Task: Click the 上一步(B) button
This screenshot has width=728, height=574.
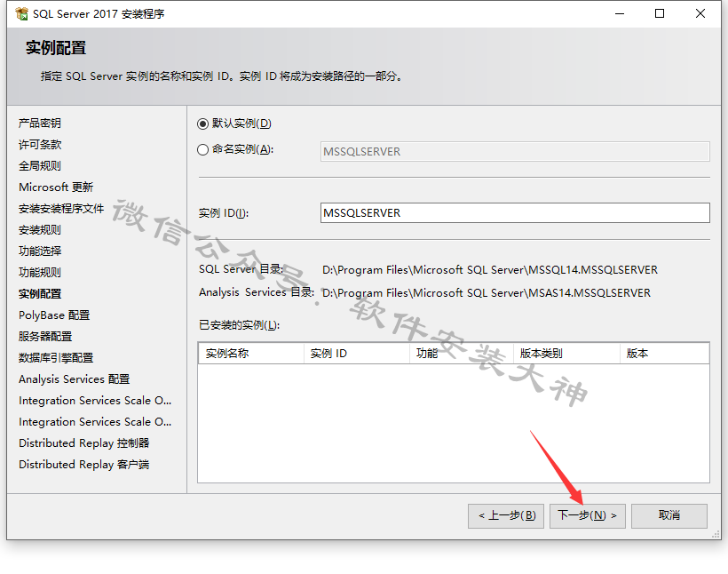Action: tap(506, 515)
